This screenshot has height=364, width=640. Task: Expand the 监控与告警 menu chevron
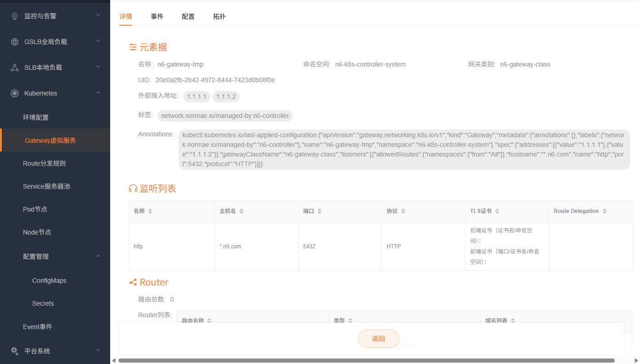pyautogui.click(x=98, y=16)
